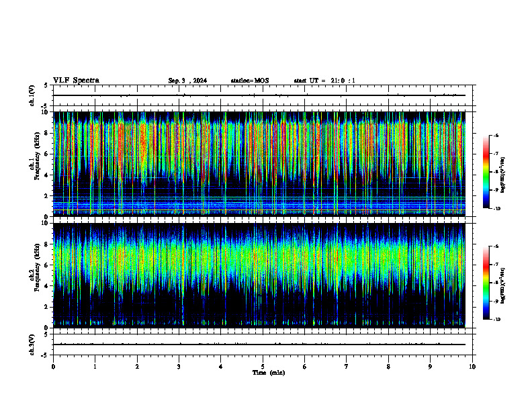Click the ch.2 color bar "-10" label
Image resolution: width=532 pixels, height=411 pixels.
tap(496, 320)
